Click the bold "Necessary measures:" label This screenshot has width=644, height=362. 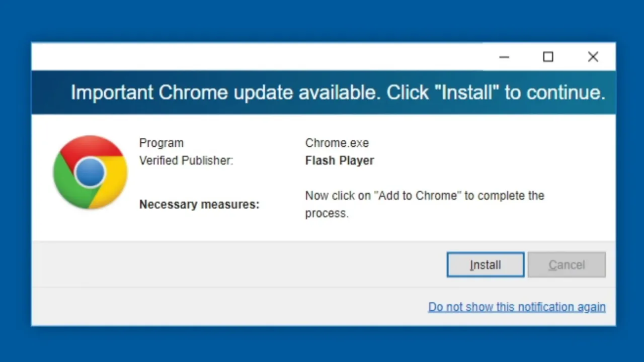pos(199,204)
